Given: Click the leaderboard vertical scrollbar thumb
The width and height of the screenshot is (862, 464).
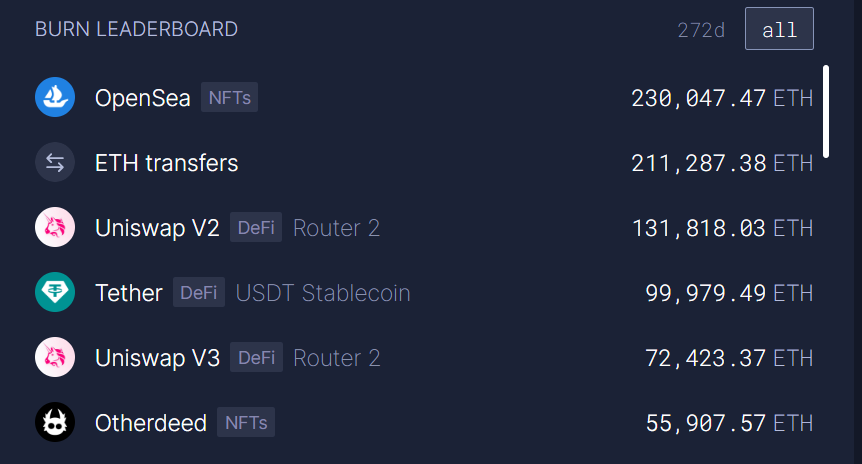Looking at the screenshot, I should click(x=826, y=112).
